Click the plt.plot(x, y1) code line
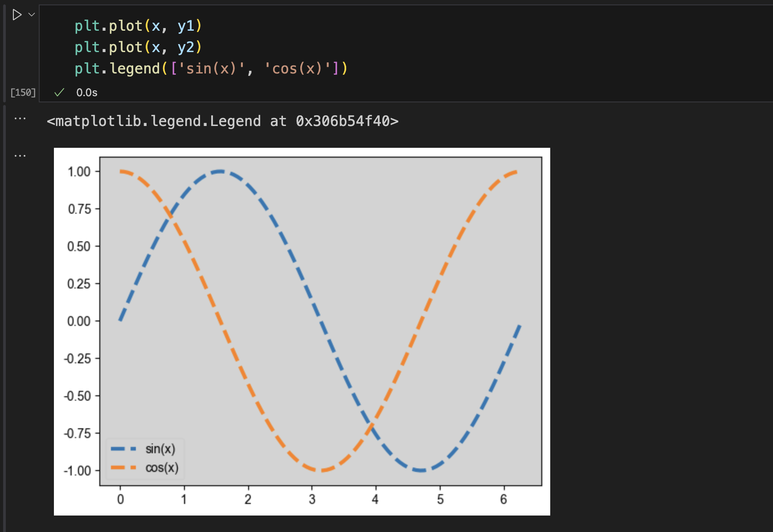Image resolution: width=773 pixels, height=532 pixels. (x=138, y=26)
